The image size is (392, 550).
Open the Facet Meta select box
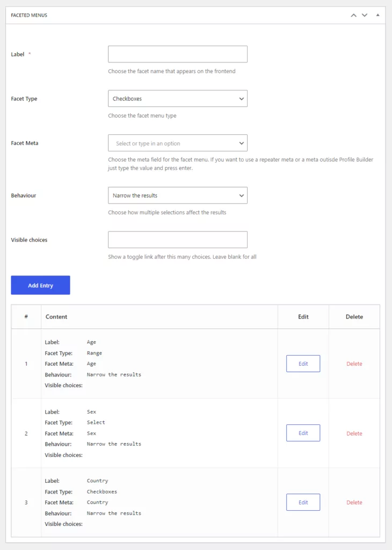[x=177, y=143]
